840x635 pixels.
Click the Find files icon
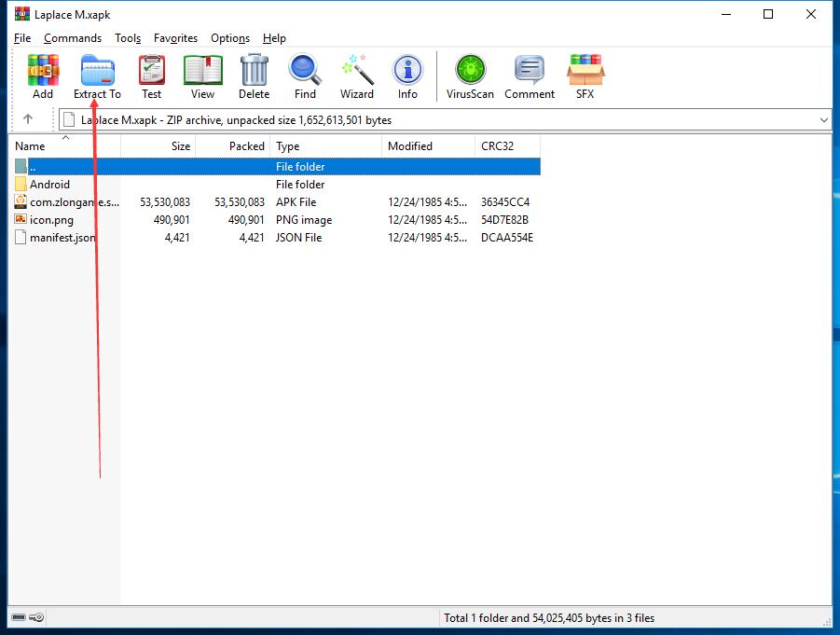click(304, 75)
